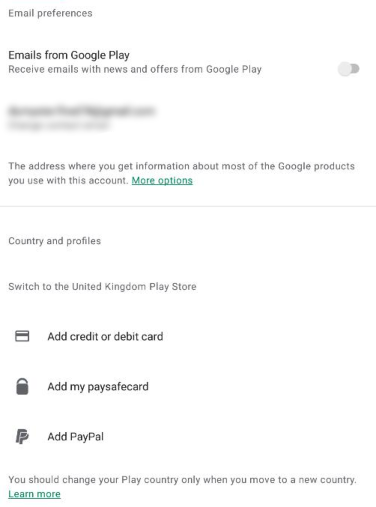Select the Add PayPal option

pos(188,436)
